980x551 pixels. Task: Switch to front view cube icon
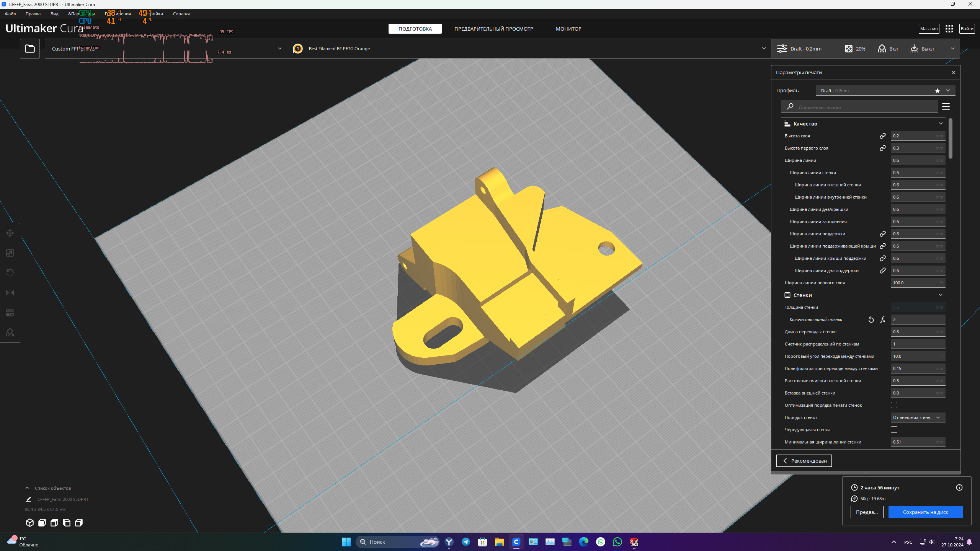pos(42,523)
